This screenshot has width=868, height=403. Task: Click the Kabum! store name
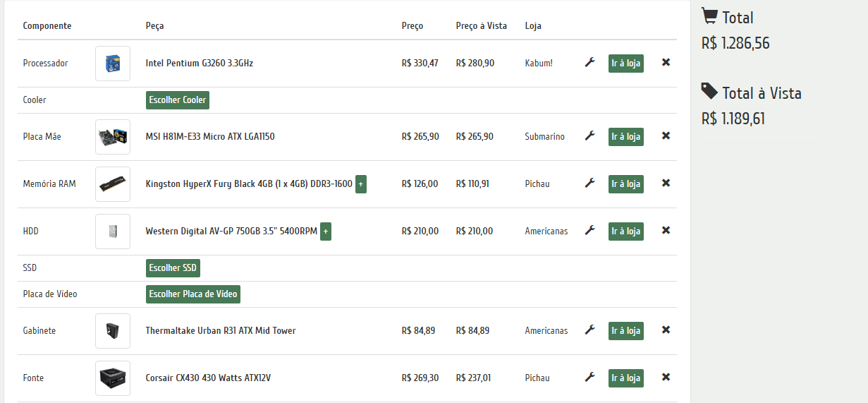[x=539, y=63]
